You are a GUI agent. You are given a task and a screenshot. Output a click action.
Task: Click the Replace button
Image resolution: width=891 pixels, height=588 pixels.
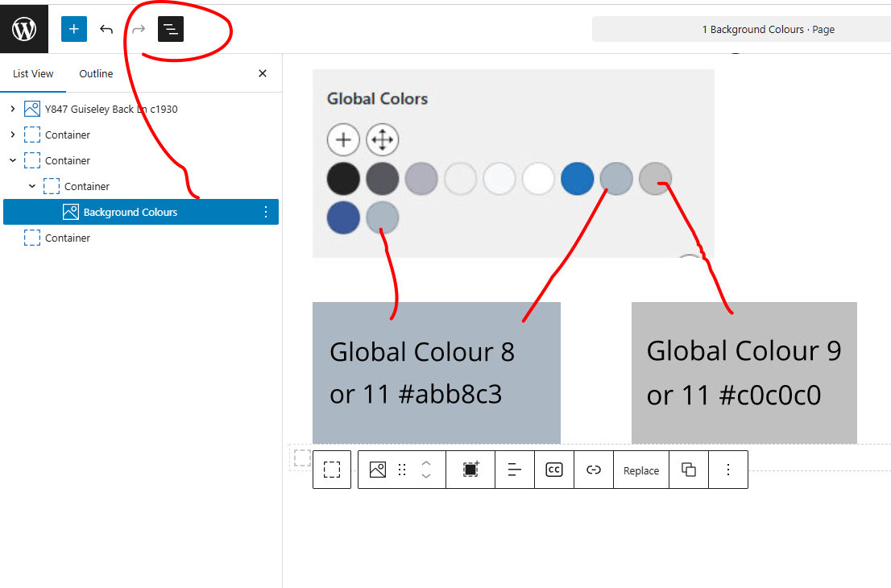coord(641,470)
